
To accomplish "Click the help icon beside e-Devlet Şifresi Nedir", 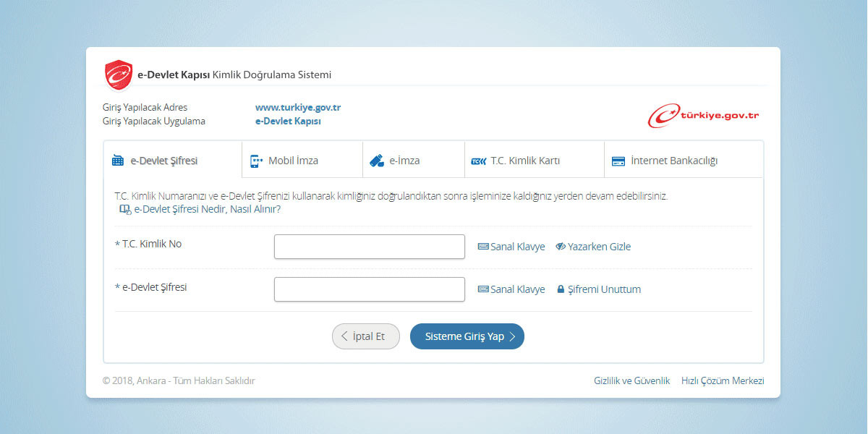I will pyautogui.click(x=125, y=210).
